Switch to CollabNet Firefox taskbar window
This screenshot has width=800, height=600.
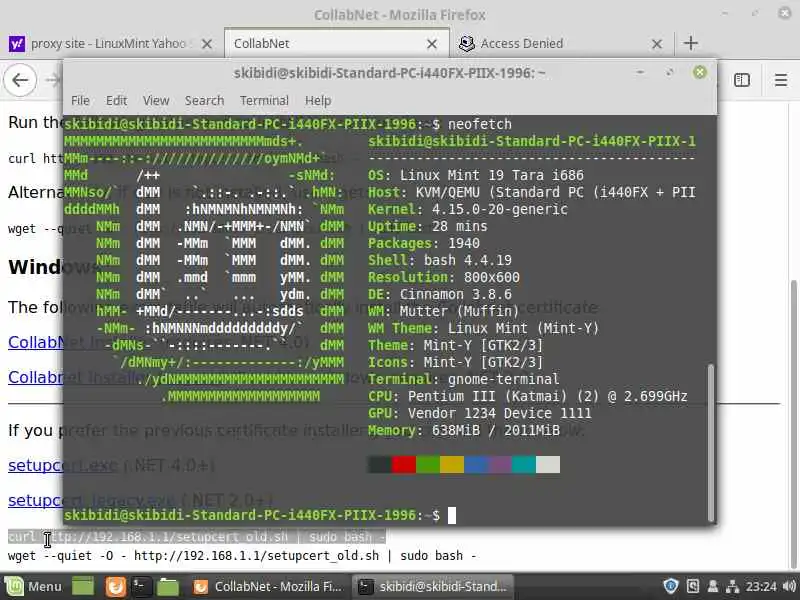point(267,587)
